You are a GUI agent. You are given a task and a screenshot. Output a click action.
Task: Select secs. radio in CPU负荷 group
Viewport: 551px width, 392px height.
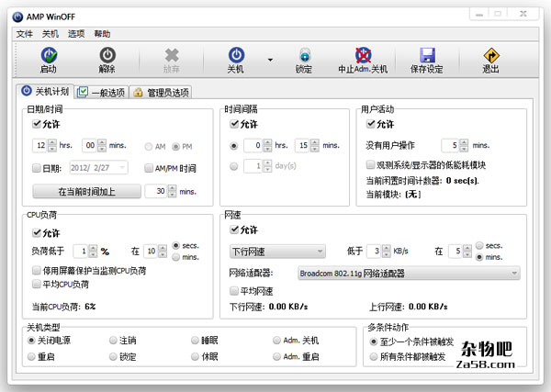[176, 245]
